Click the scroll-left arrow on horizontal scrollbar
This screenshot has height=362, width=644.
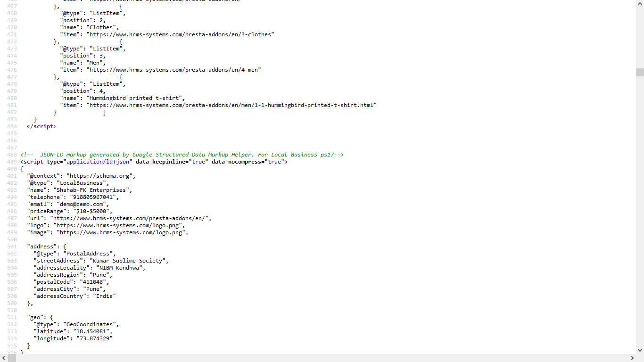pyautogui.click(x=4, y=358)
